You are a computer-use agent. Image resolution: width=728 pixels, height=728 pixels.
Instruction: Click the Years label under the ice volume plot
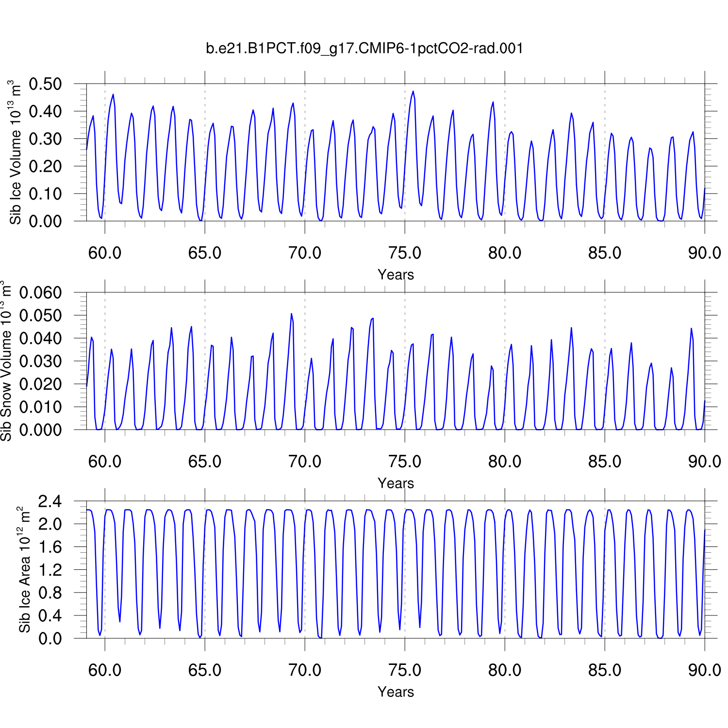(x=396, y=275)
